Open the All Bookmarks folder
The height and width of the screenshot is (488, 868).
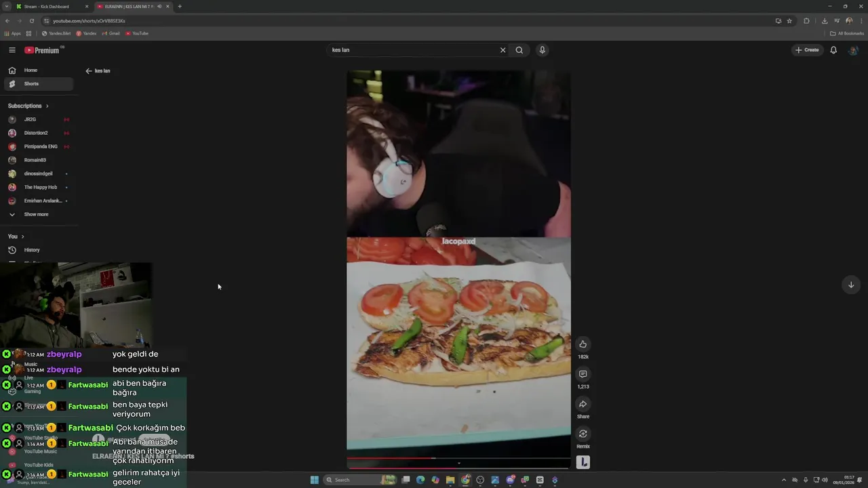pyautogui.click(x=846, y=33)
